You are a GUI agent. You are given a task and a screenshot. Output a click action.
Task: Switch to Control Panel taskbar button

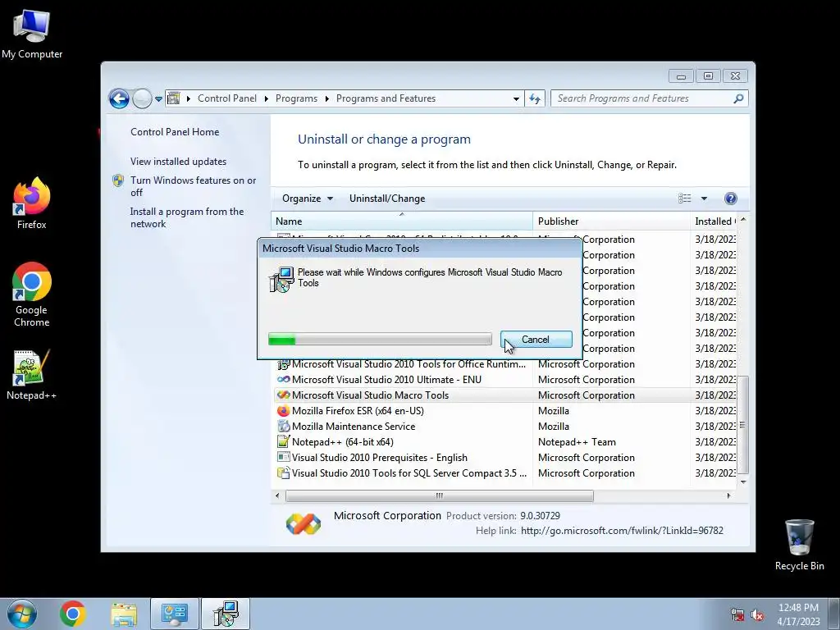point(175,614)
